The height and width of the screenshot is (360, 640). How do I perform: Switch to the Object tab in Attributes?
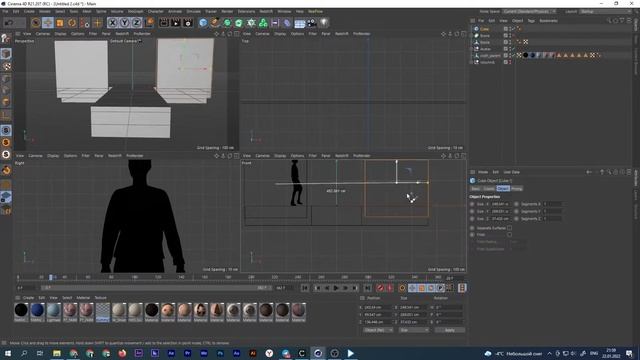coord(503,189)
